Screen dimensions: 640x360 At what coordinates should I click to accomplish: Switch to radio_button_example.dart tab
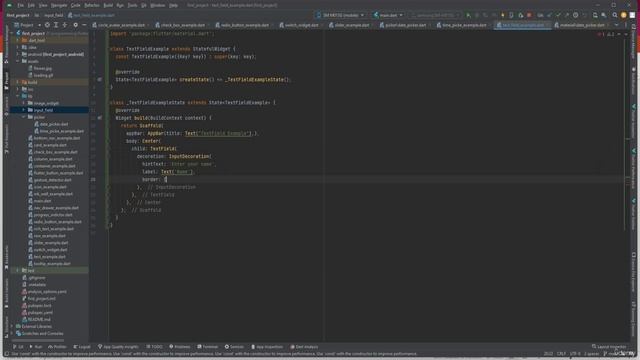pyautogui.click(x=244, y=25)
